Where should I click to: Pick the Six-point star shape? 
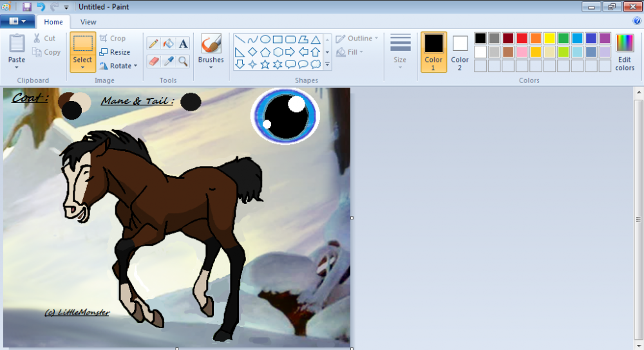tap(278, 64)
